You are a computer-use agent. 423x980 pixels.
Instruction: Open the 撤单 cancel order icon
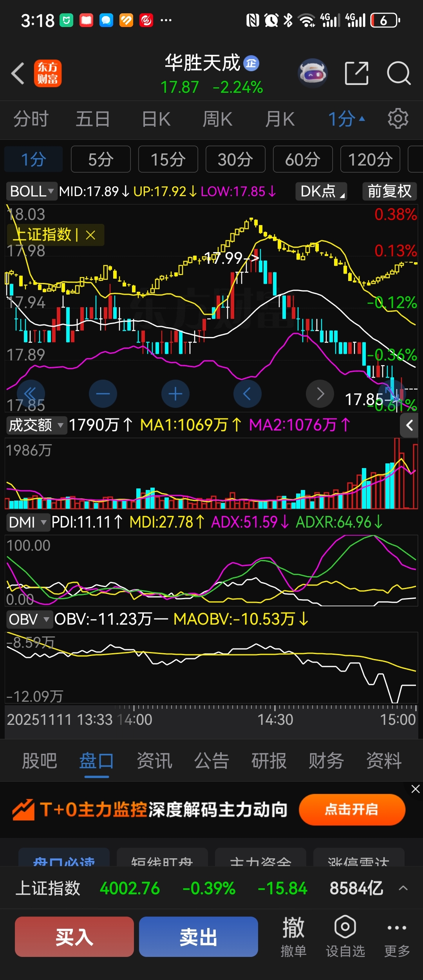click(293, 937)
